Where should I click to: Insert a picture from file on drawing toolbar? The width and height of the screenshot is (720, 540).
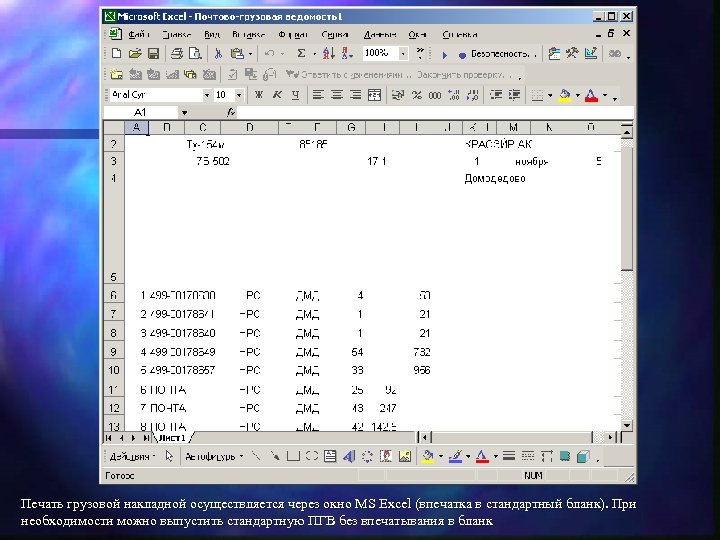tap(405, 456)
